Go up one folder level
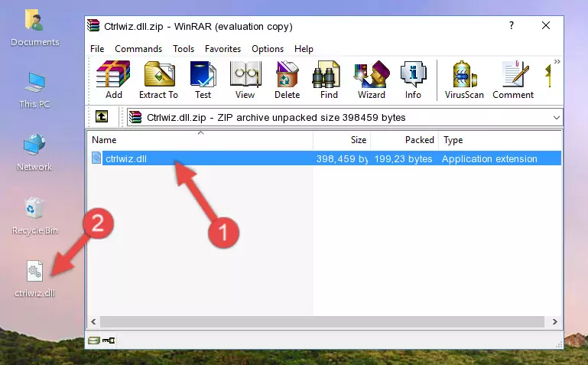This screenshot has width=588, height=365. (102, 116)
